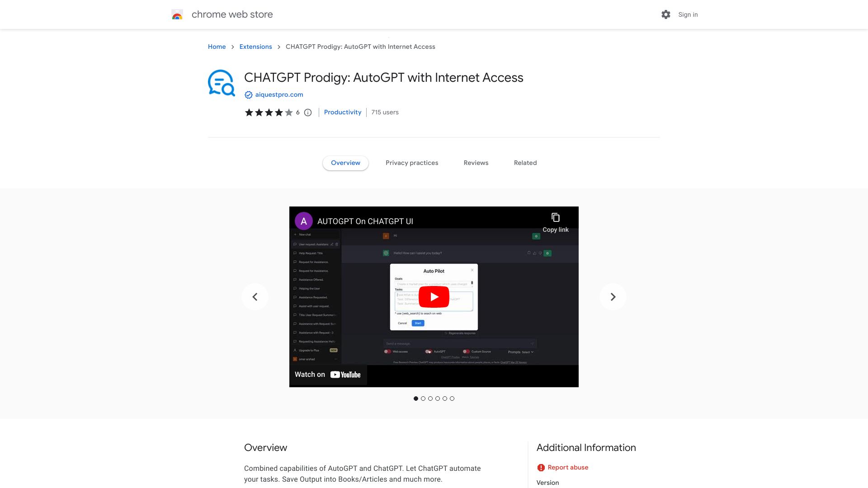This screenshot has width=868, height=488.
Task: Switch to the Reviews tab
Action: point(476,163)
